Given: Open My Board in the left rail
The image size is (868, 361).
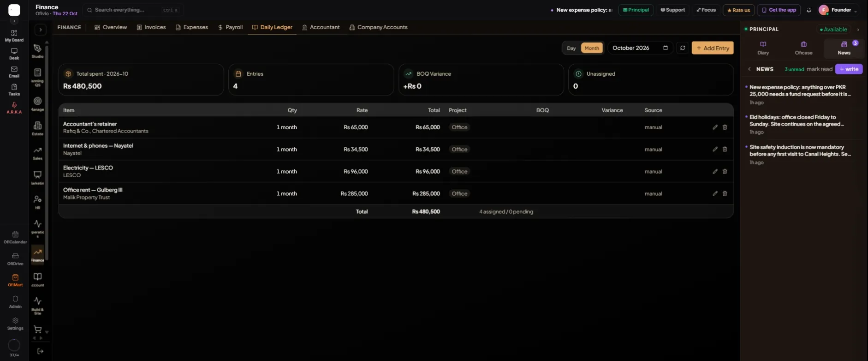Looking at the screenshot, I should tap(14, 36).
